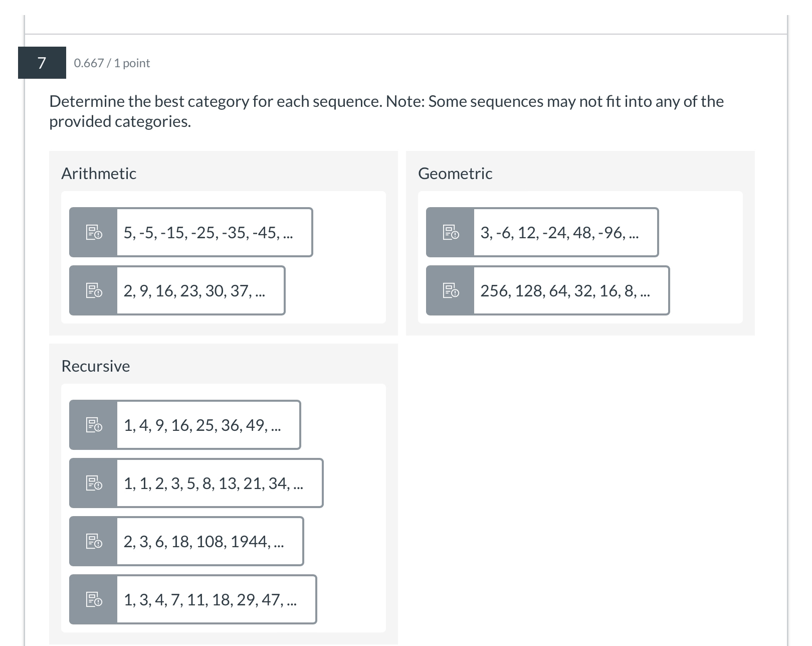Screen dimensions: 812x646
Task: Click the answer info icon beside sequence 256, 128, 64, 32
Action: 450,290
